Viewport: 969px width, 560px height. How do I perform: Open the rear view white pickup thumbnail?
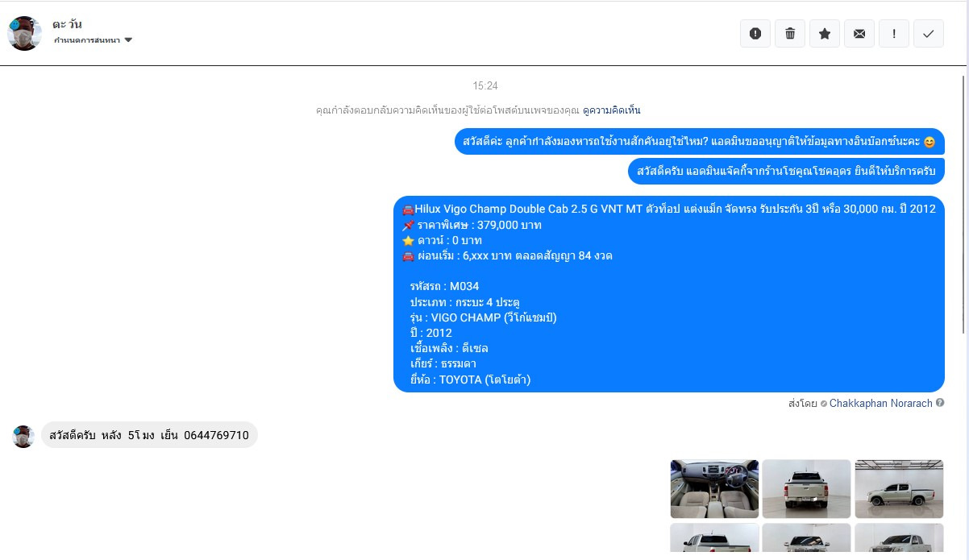coord(806,488)
